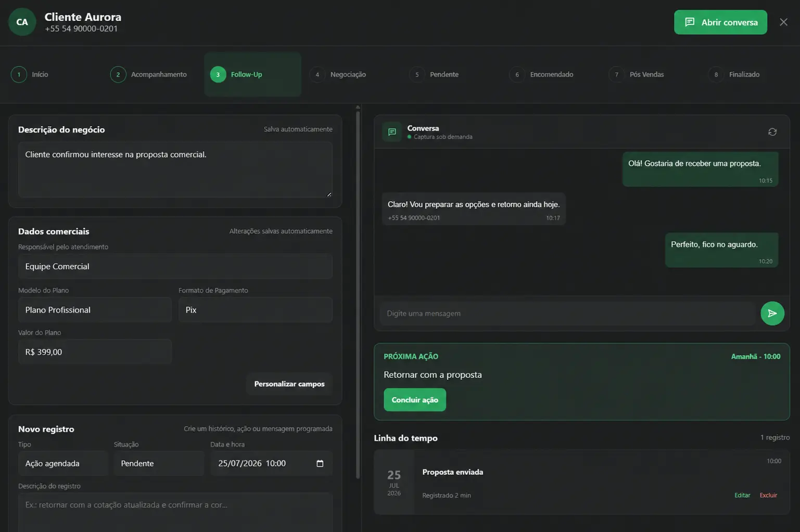Open the Formato de Pagamento field

click(x=256, y=310)
